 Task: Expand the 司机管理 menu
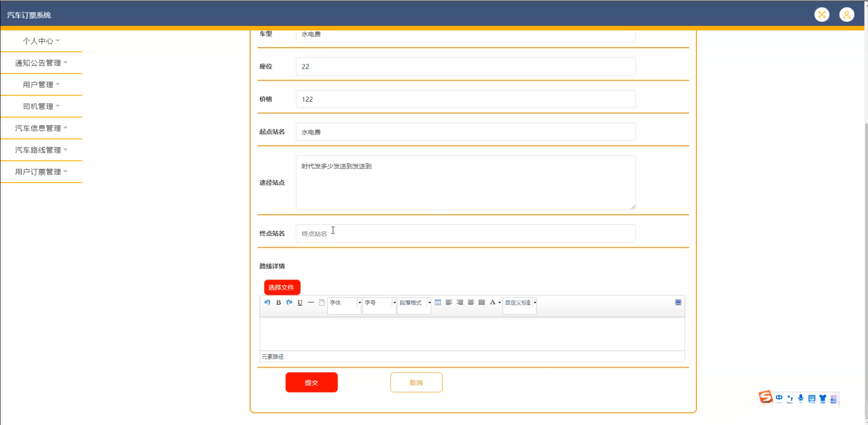point(41,106)
